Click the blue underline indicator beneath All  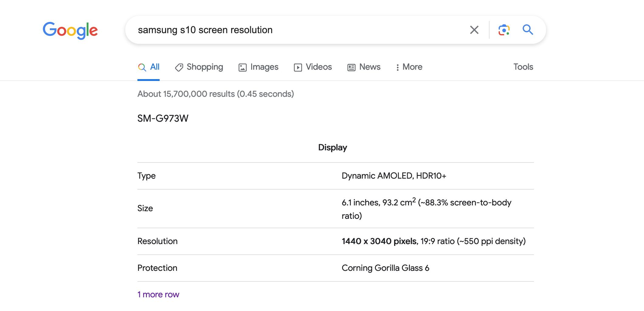[149, 79]
